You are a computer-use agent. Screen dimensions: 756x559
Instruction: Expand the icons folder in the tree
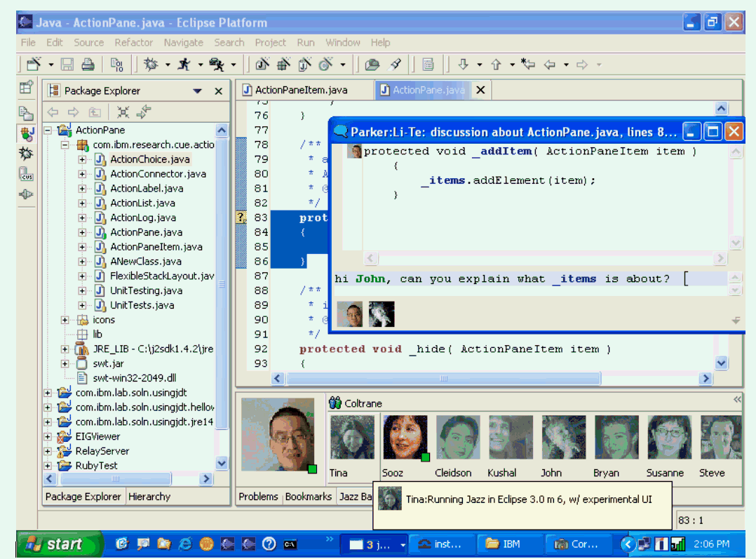65,320
